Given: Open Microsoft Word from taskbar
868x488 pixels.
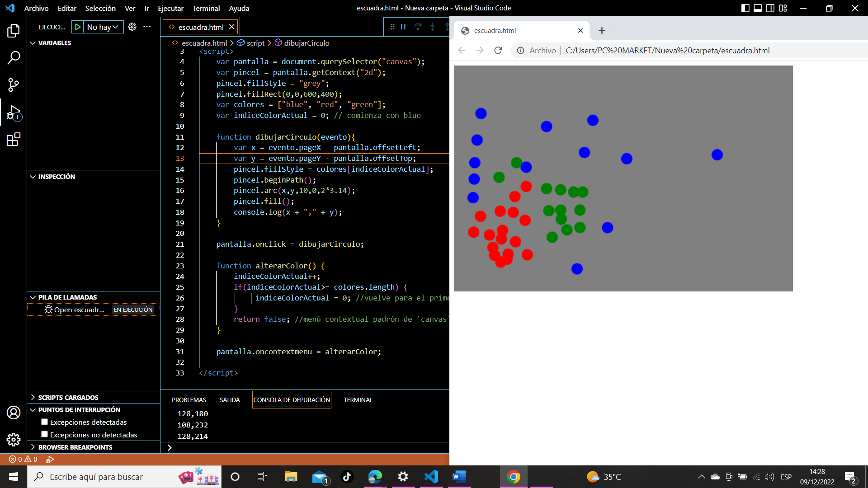Looking at the screenshot, I should [x=459, y=477].
